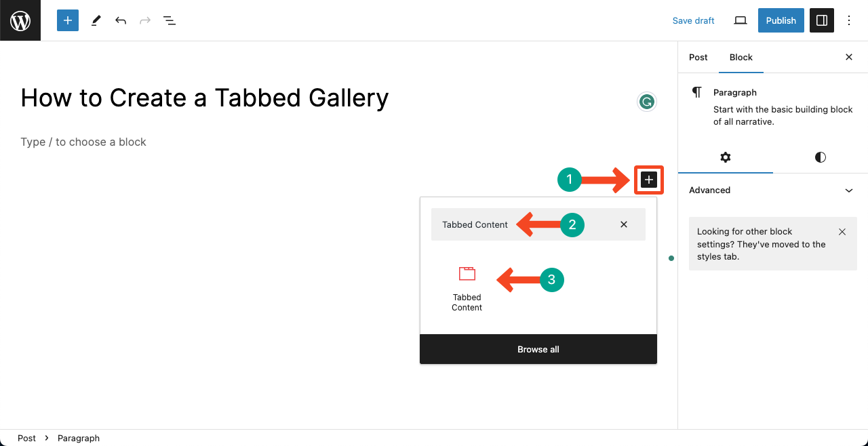Select the Tools pencil icon
The image size is (868, 446).
click(x=96, y=20)
